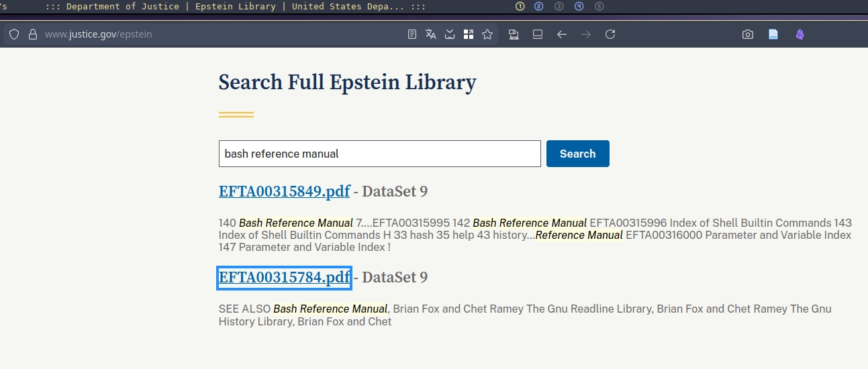Reload the current page

[610, 34]
